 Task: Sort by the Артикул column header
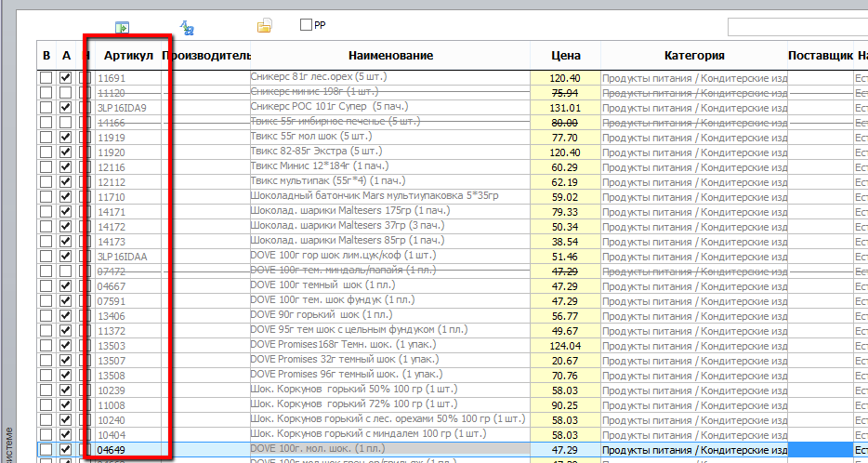click(128, 56)
